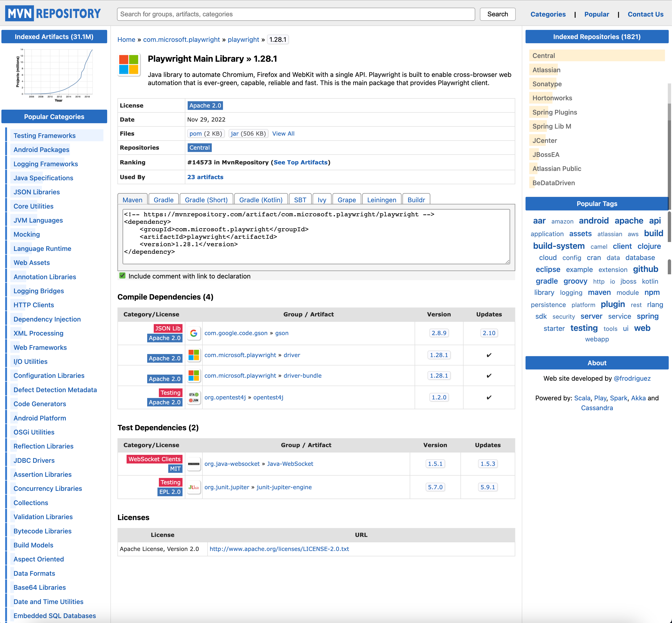Switch to the Maven tab
Screen dimensions: 672x623
click(x=133, y=199)
